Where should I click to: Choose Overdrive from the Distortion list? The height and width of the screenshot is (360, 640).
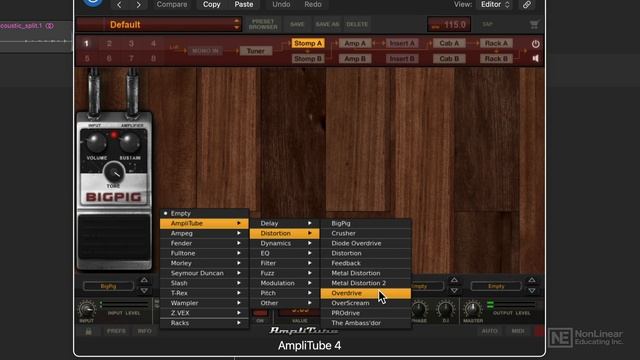tap(365, 293)
